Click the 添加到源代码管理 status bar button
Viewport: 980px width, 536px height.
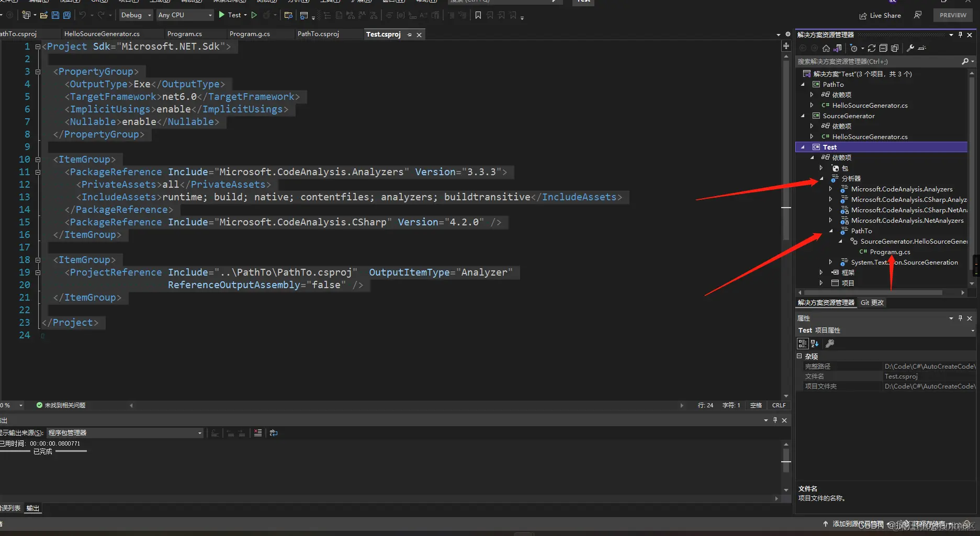coord(858,524)
